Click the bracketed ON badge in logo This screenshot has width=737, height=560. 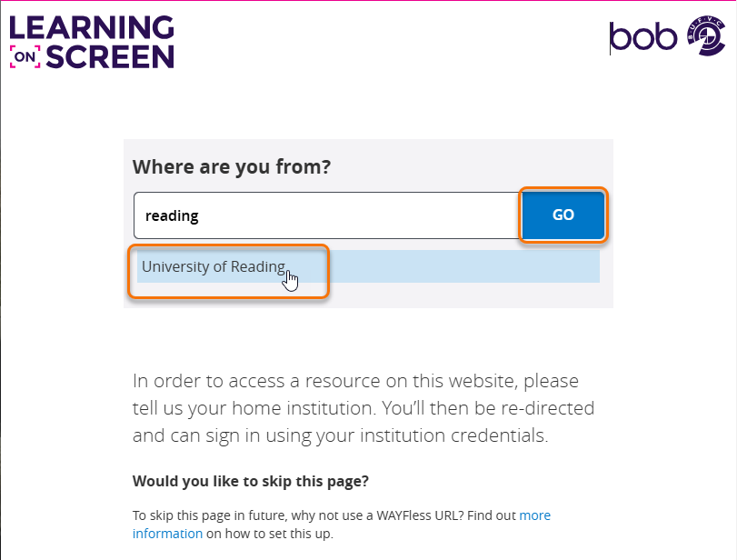[25, 58]
